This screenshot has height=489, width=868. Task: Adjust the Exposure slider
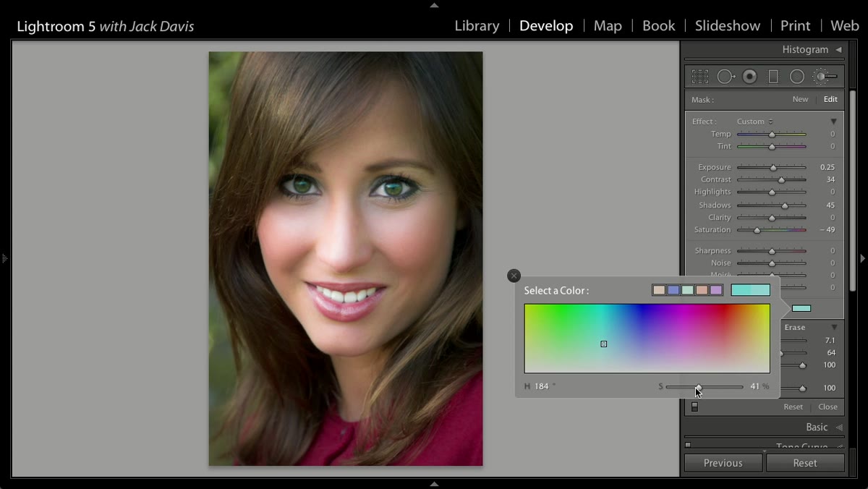click(771, 168)
